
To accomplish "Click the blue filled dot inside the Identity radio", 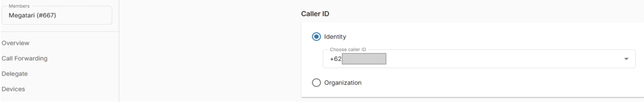I will [x=316, y=37].
